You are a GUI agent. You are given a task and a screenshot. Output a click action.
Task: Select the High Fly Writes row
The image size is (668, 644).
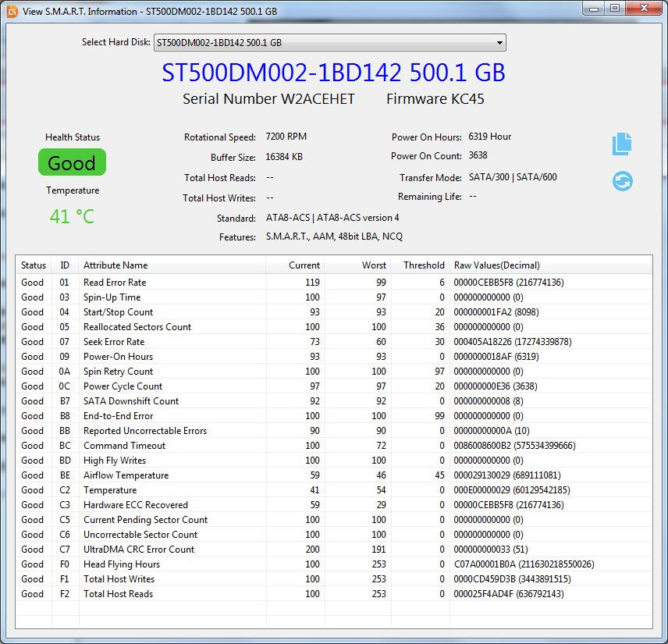(x=334, y=461)
